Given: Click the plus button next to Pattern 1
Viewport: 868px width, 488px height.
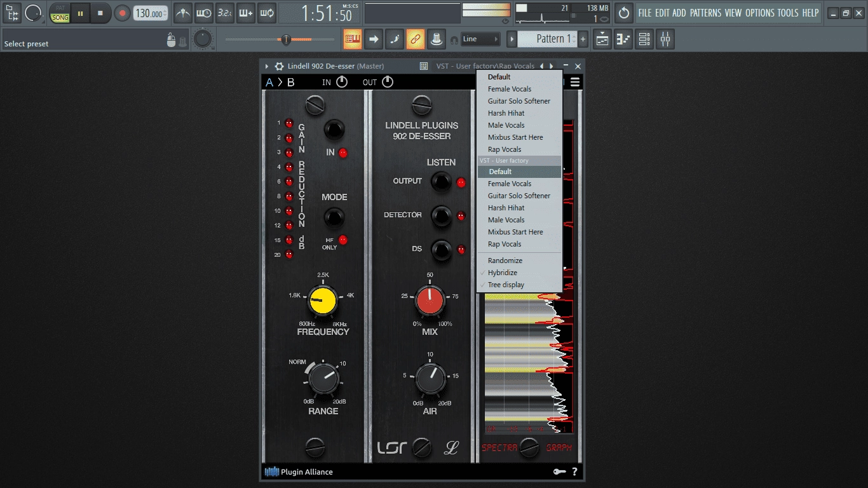Looking at the screenshot, I should [x=583, y=39].
